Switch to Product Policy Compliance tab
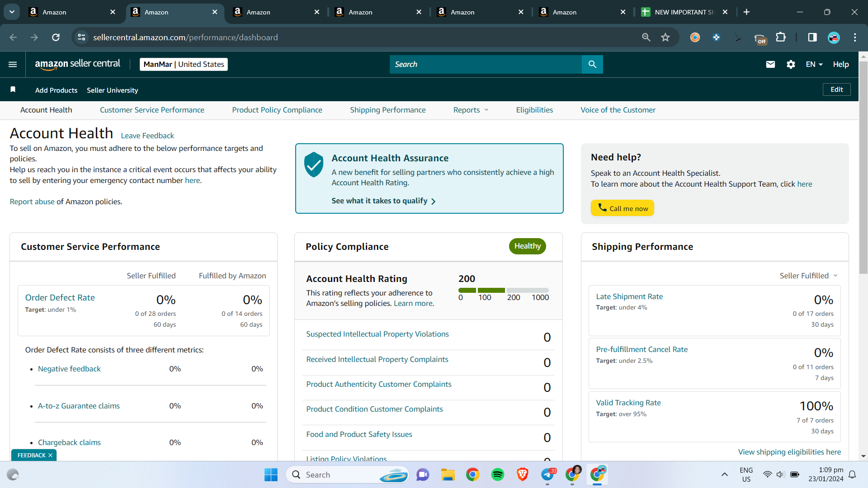This screenshot has height=488, width=868. pos(277,110)
